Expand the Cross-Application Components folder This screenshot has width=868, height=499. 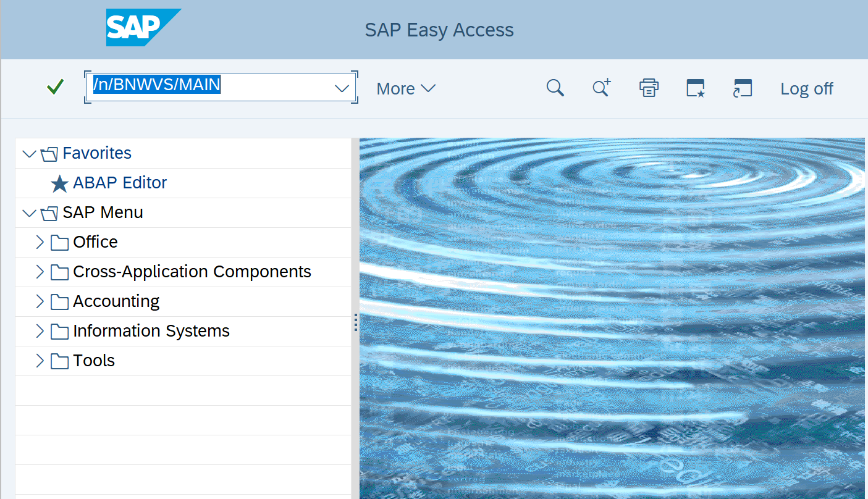point(40,271)
